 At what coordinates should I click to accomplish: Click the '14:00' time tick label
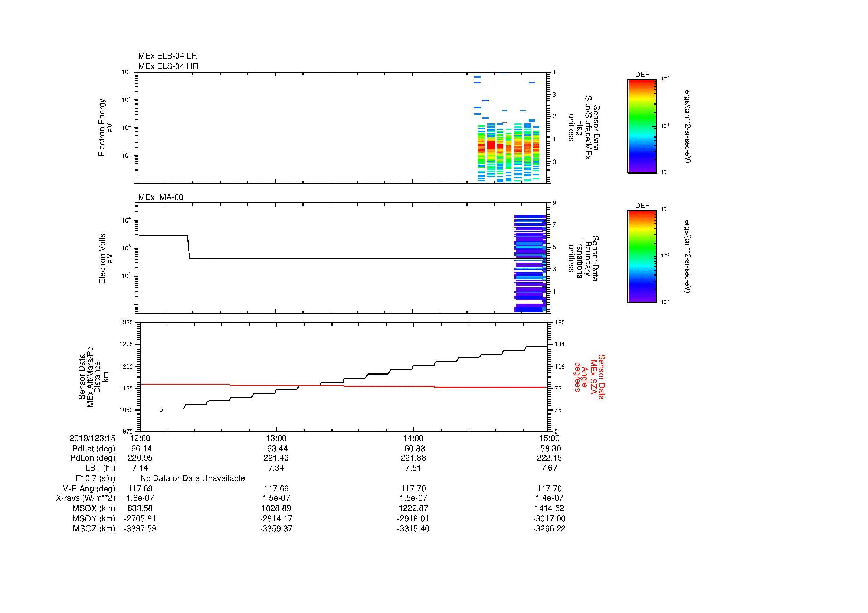pos(413,438)
